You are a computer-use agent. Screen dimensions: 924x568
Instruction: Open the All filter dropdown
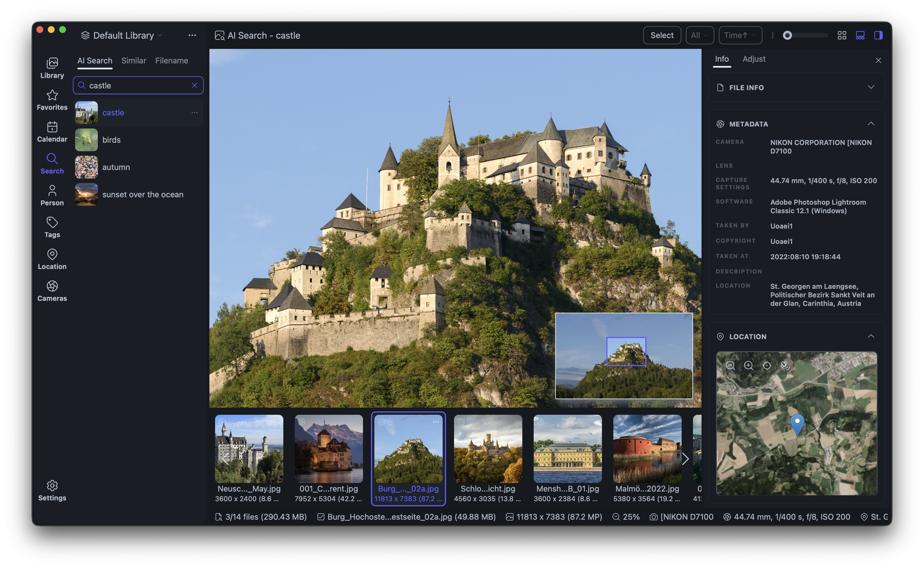coord(700,35)
